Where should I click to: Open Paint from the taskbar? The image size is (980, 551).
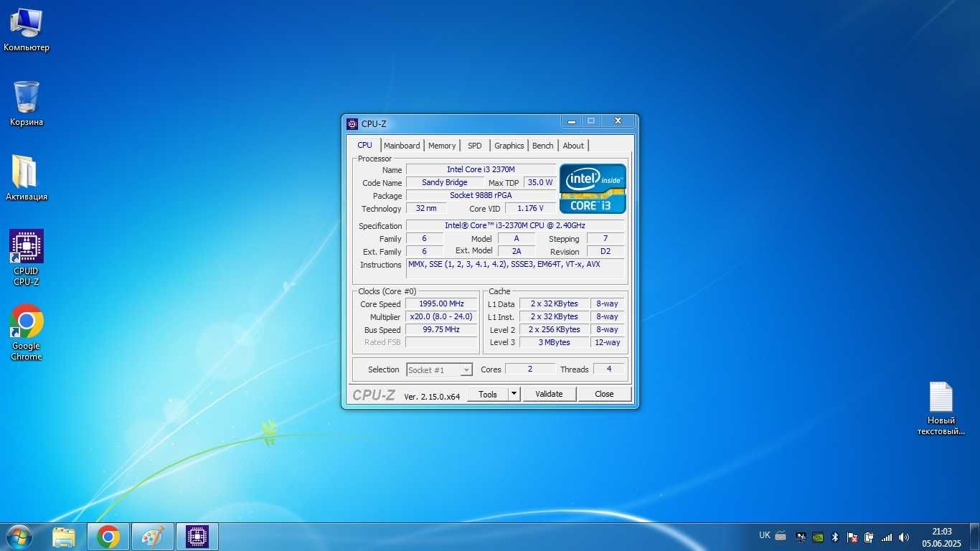pyautogui.click(x=153, y=537)
